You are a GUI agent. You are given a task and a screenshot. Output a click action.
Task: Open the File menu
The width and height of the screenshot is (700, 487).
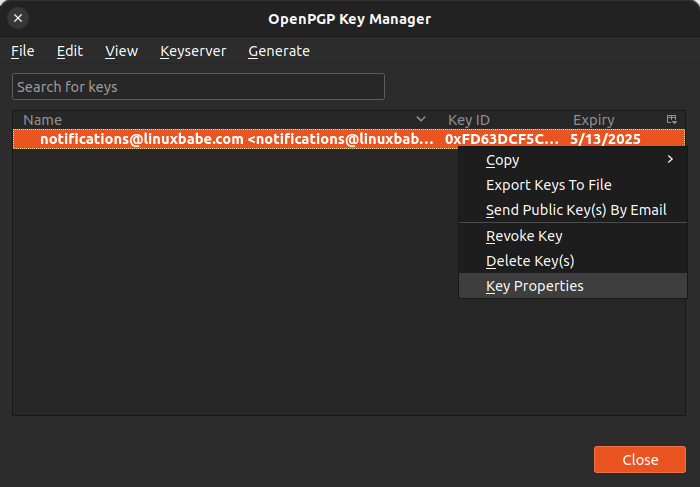coord(23,51)
